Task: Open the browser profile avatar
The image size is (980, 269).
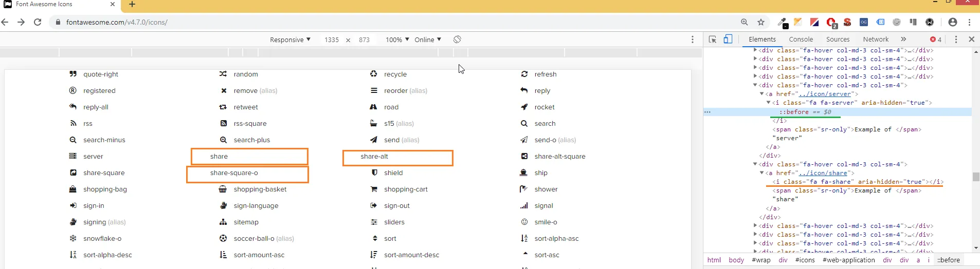Action: pos(952,22)
